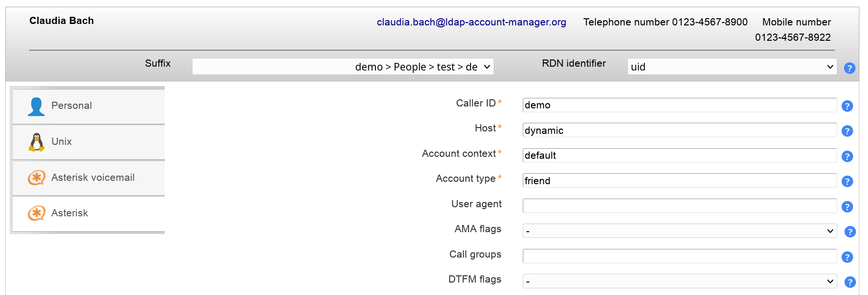Click help icon next to DTFM flags
Screen dimensions: 868x295
[850, 282]
